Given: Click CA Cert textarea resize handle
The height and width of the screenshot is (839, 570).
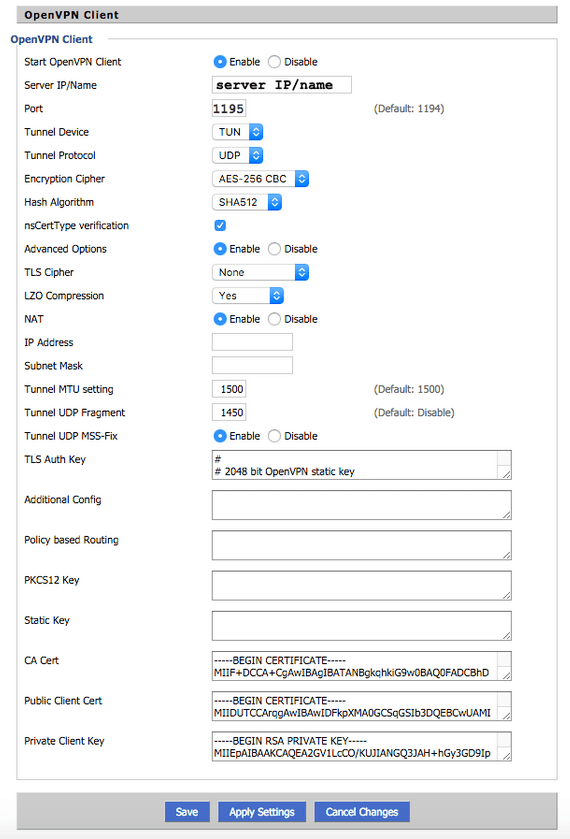Looking at the screenshot, I should tap(506, 675).
